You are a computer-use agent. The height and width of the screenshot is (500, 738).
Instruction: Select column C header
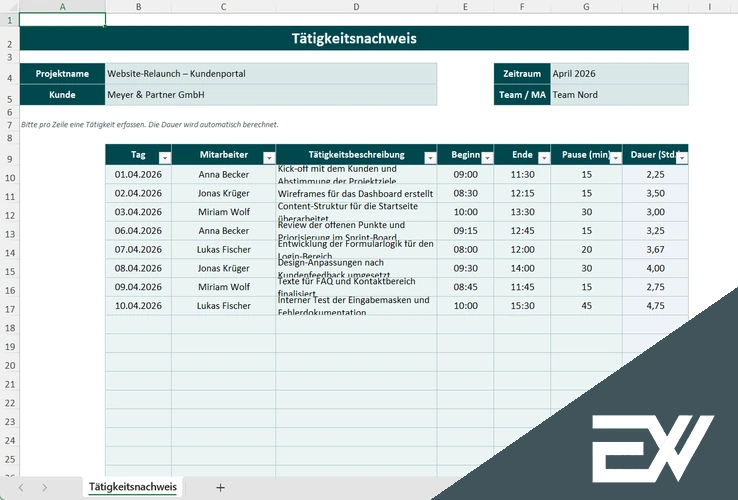224,7
